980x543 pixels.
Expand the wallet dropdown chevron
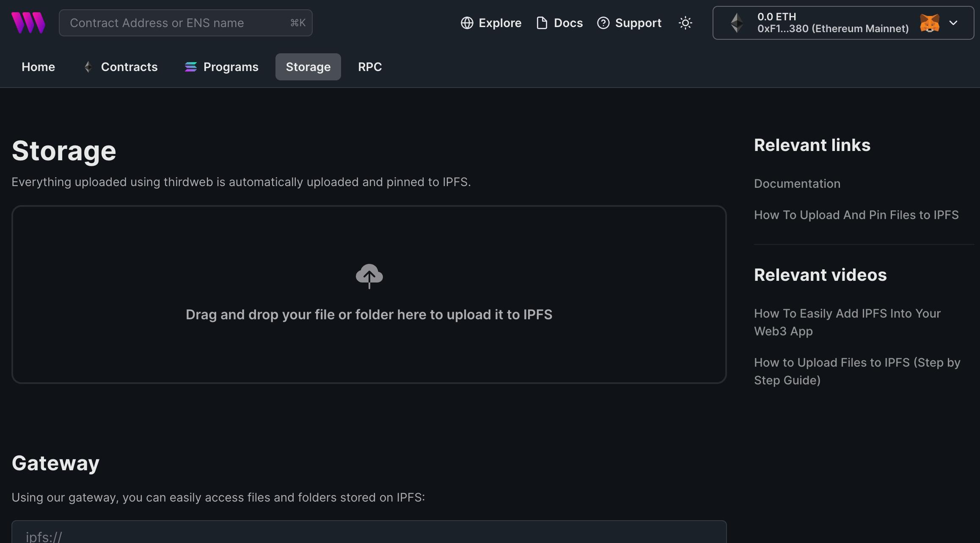(x=953, y=23)
